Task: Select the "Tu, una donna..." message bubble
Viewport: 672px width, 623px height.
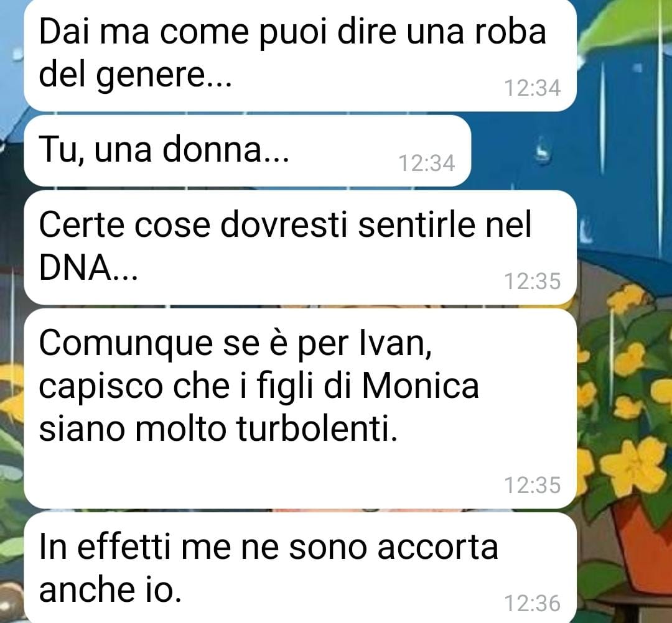Action: coord(247,150)
